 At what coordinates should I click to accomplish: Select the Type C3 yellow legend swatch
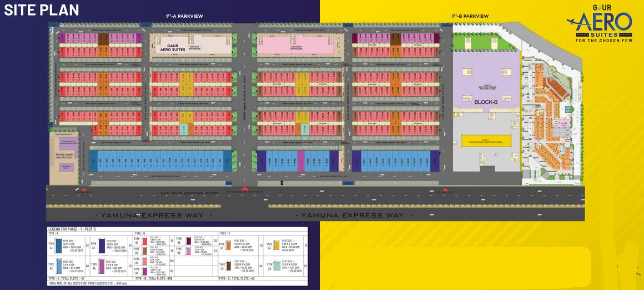[x=276, y=245]
